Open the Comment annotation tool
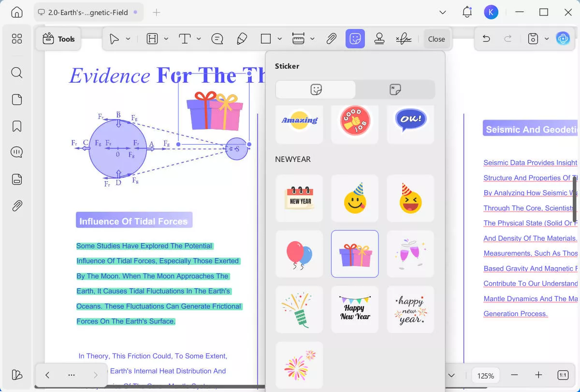Screen dimensions: 580x392 tap(217, 39)
